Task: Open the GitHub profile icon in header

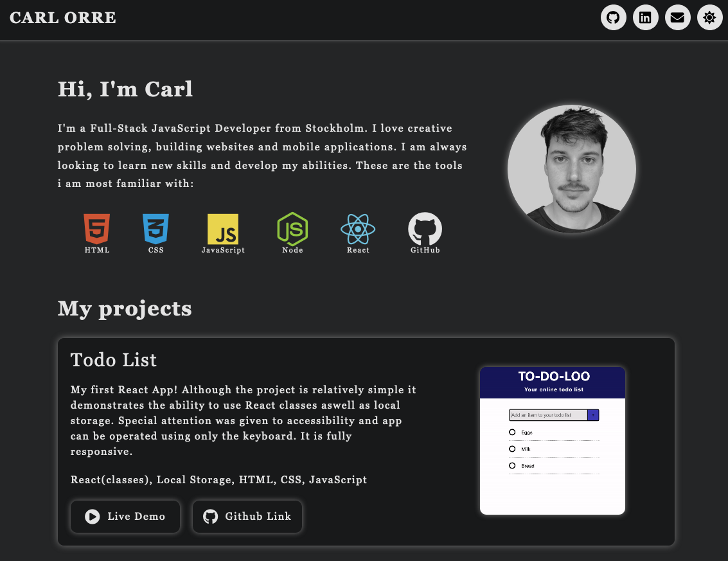Action: [614, 17]
